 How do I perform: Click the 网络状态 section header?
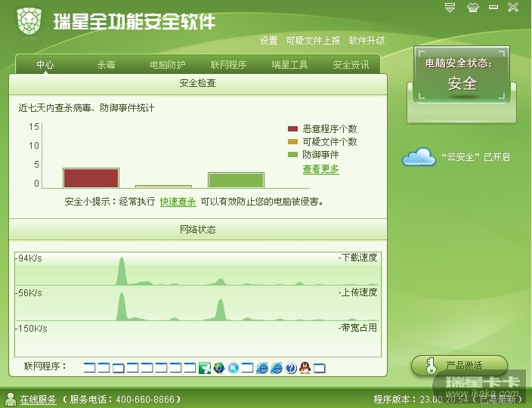coord(198,230)
